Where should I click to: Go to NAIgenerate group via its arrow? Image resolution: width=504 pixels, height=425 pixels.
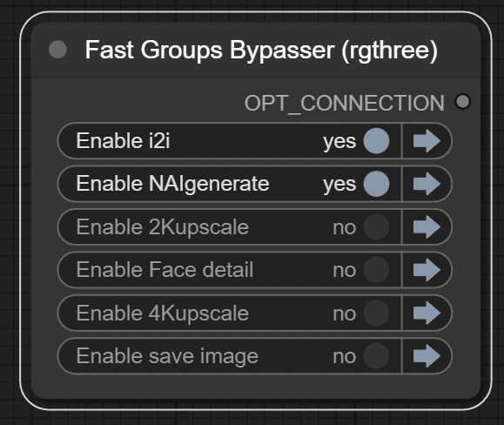point(427,184)
